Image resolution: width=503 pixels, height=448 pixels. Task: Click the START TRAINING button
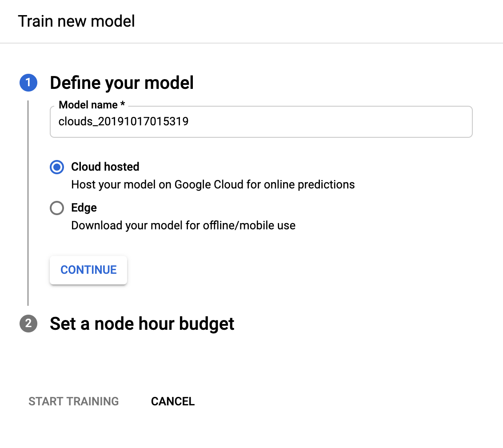click(73, 401)
